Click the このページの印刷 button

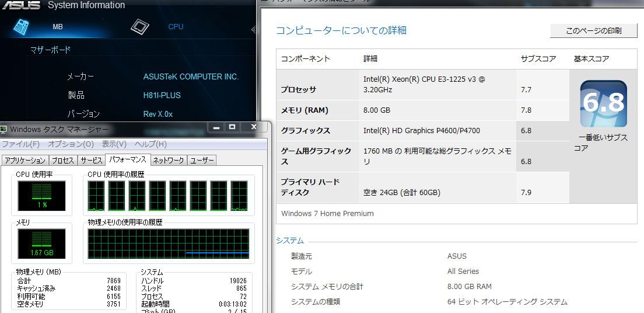coord(593,31)
